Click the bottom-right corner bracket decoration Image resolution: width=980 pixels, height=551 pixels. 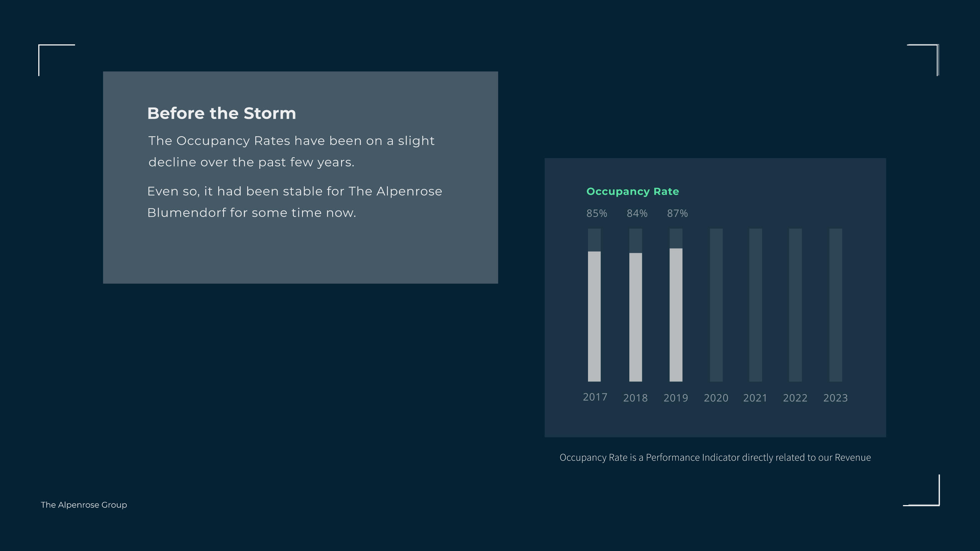pyautogui.click(x=921, y=490)
